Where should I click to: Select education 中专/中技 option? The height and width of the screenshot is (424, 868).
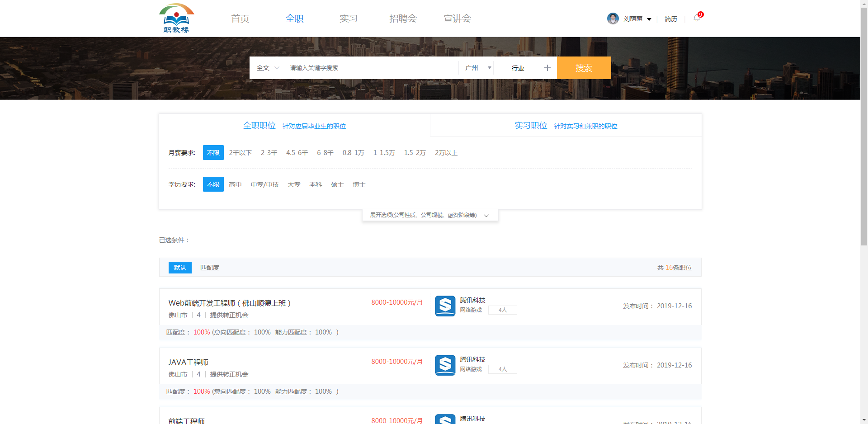point(264,184)
